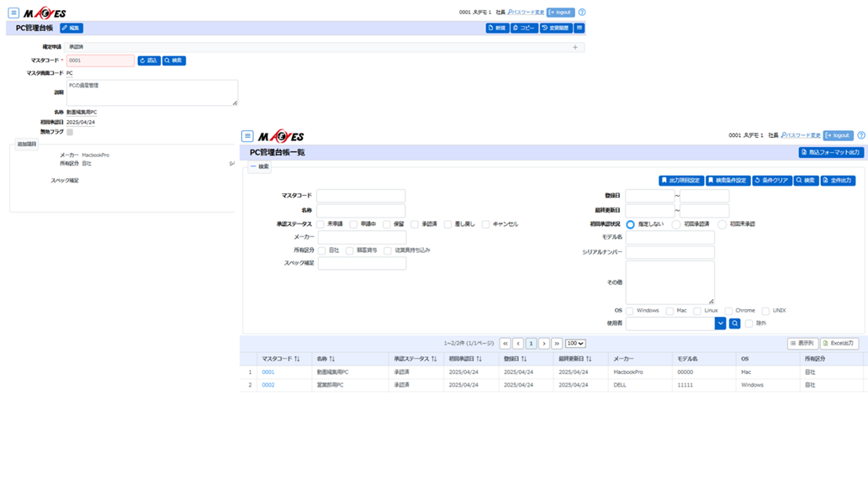The height and width of the screenshot is (479, 868).
Task: Select 指定しない radio for 初回承認状況
Action: [631, 224]
